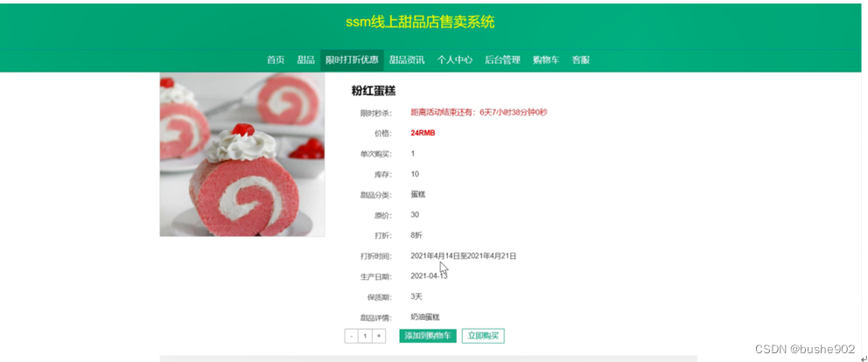Image resolution: width=868 pixels, height=362 pixels.
Task: Go to 后台管理 admin page
Action: coord(502,60)
